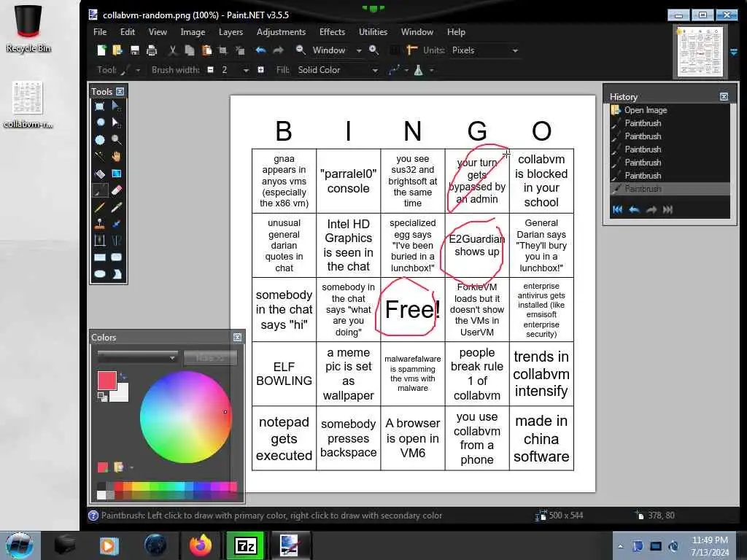Select the Rounded Rectangle tool
The image size is (747, 560).
116,257
